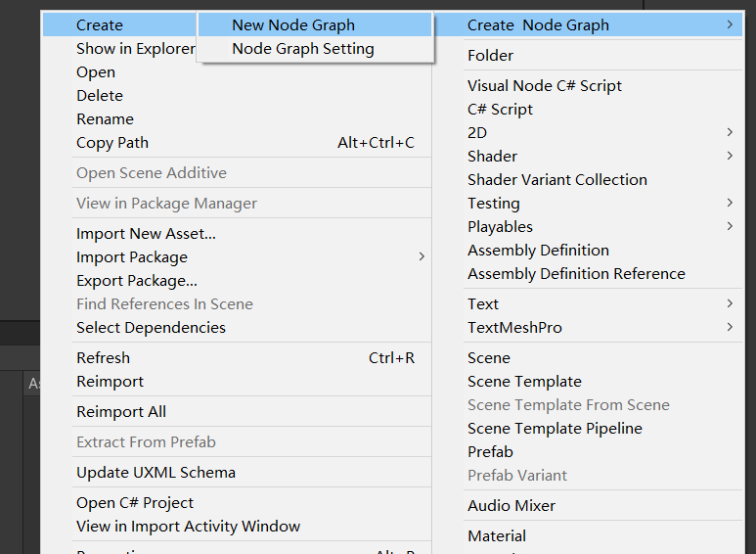Create a new Folder

tap(588, 56)
